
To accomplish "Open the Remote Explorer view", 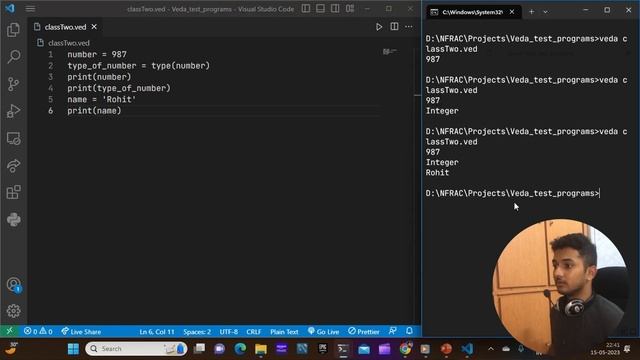I will [x=13, y=138].
